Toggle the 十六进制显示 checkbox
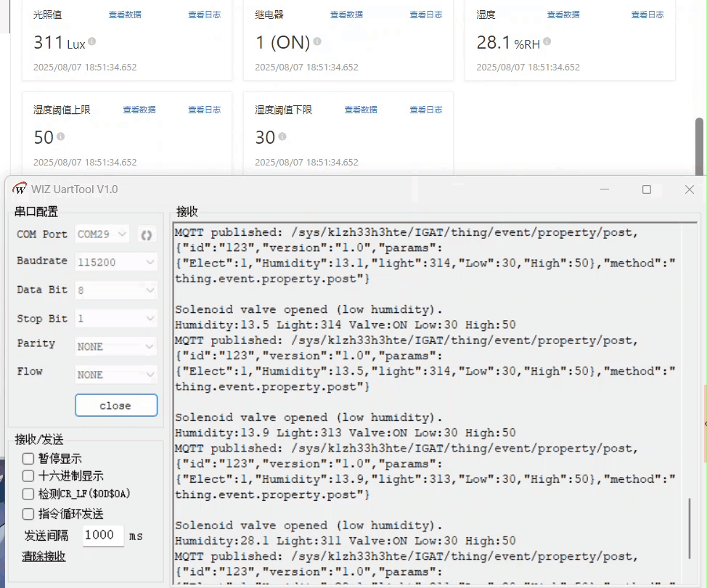Screen dimensions: 707x588 point(28,476)
